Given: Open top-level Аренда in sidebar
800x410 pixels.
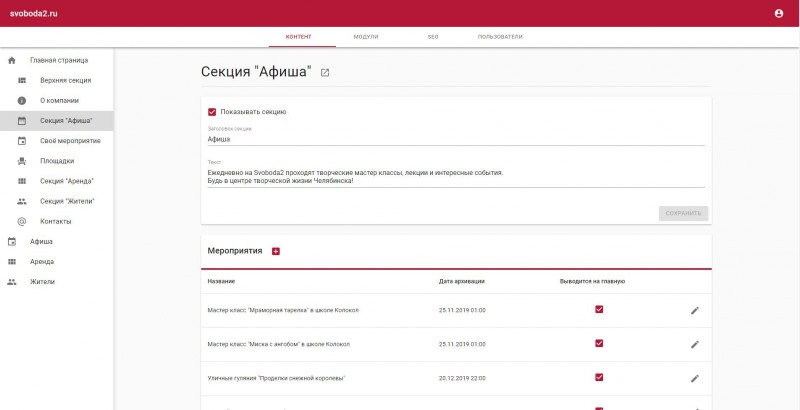Looking at the screenshot, I should coord(57,262).
